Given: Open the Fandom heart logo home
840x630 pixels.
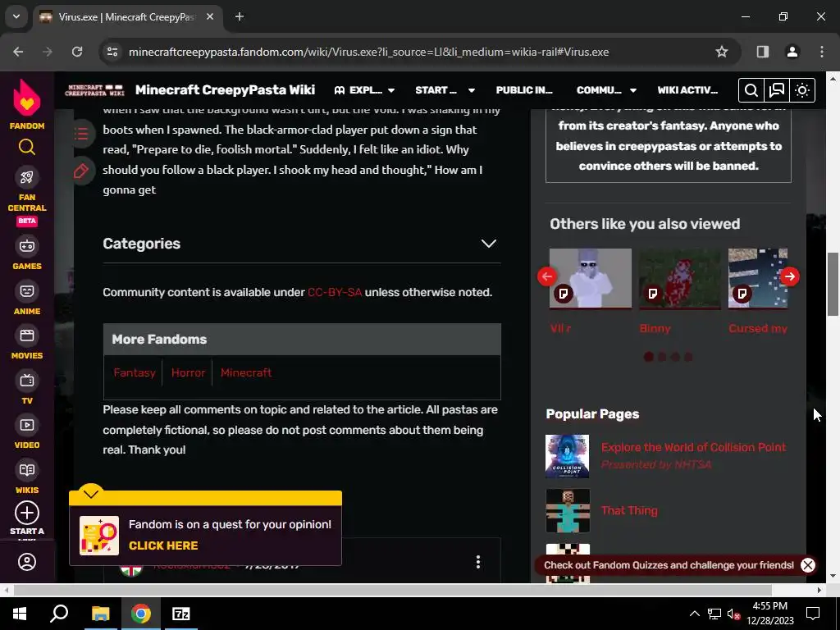Looking at the screenshot, I should click(x=27, y=98).
